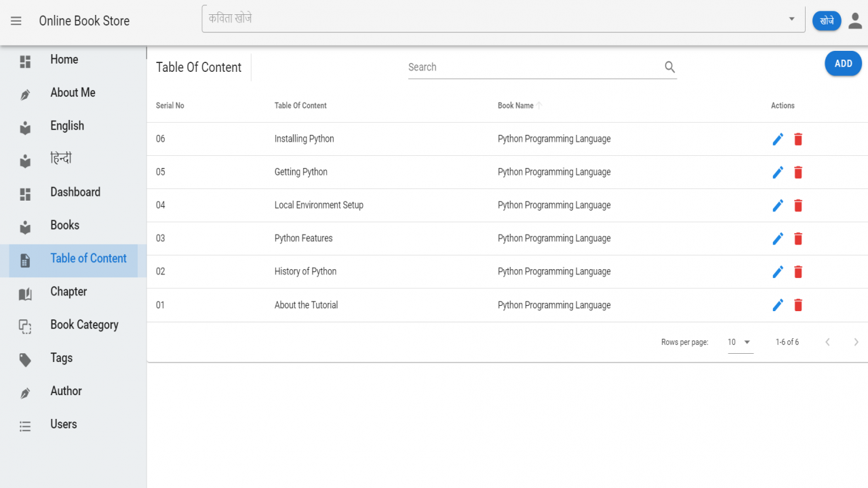
Task: Delete the About the Tutorial entry
Action: (x=798, y=305)
